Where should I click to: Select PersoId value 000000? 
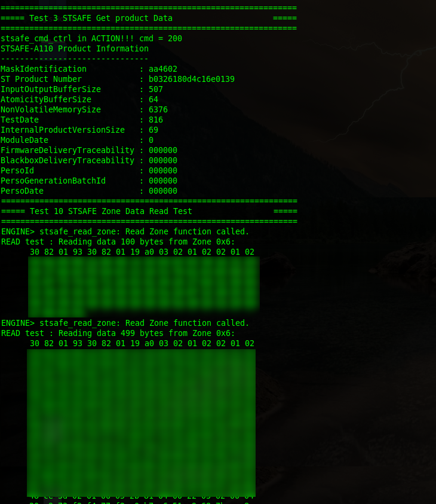coord(163,171)
